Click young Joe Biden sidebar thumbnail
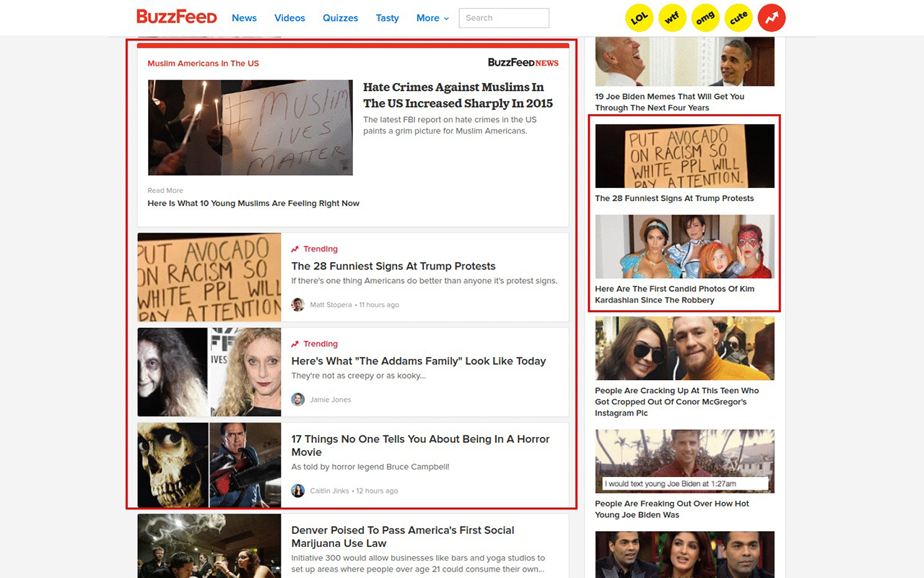The image size is (924, 578). 685,462
